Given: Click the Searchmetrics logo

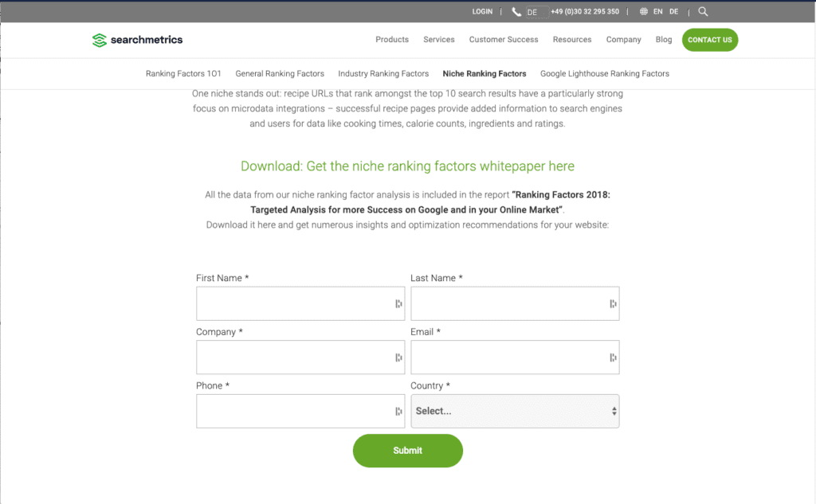Looking at the screenshot, I should [137, 40].
